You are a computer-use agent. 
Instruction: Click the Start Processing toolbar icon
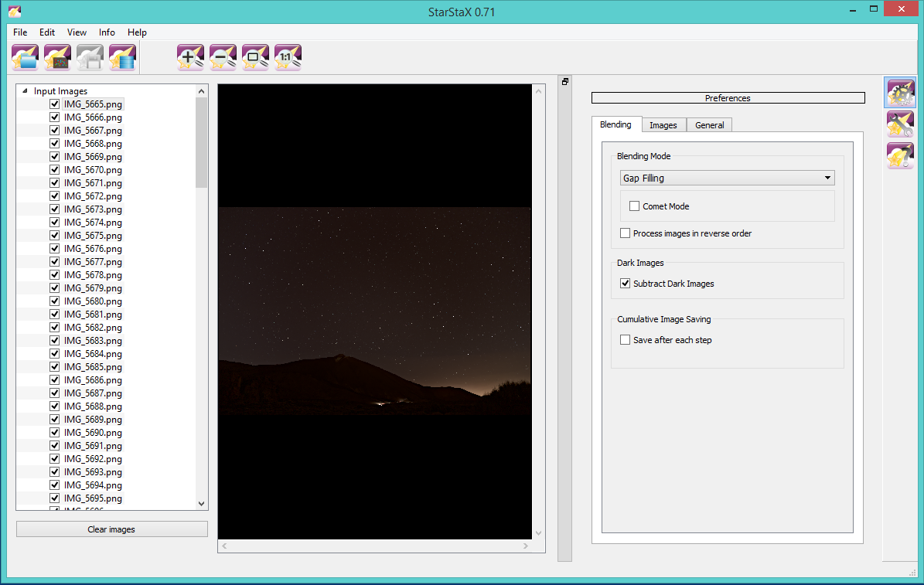click(x=123, y=58)
